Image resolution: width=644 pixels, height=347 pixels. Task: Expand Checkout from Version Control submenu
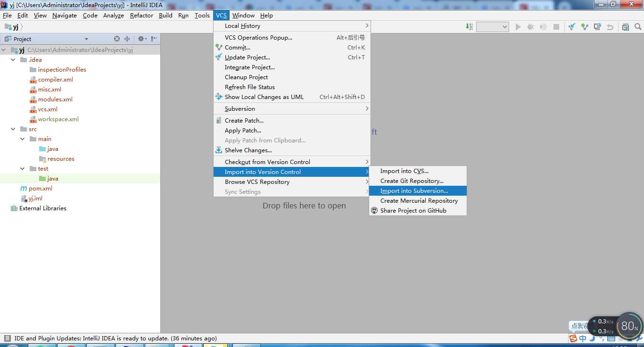[x=292, y=162]
